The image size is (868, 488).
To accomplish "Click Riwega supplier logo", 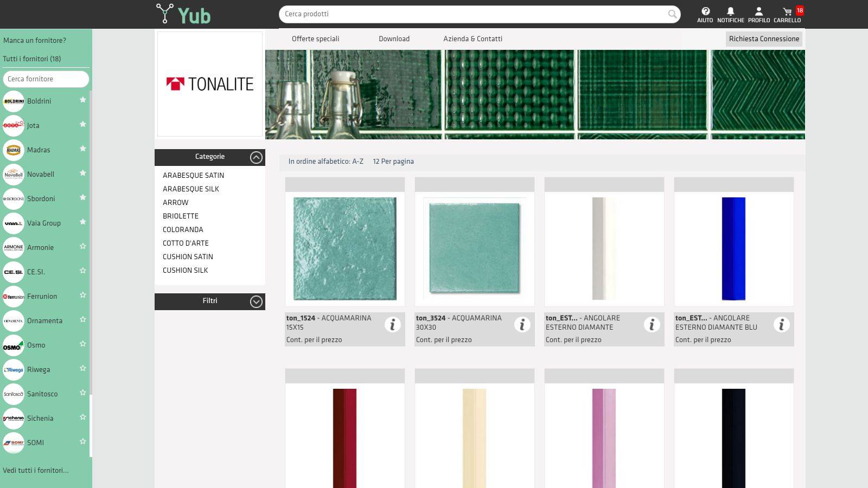I will [x=14, y=370].
